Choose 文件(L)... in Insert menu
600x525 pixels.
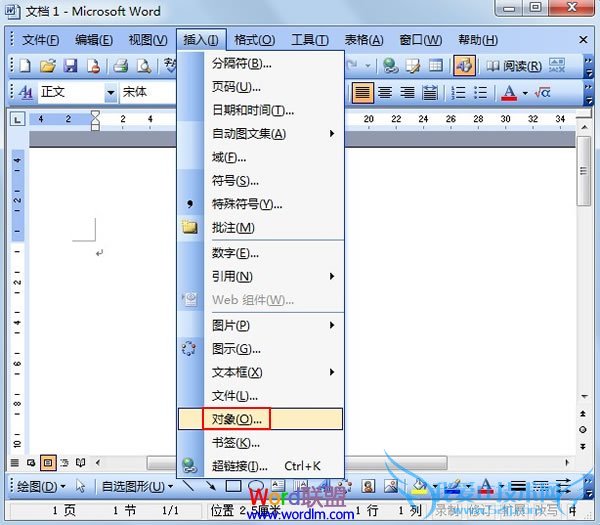coord(261,395)
